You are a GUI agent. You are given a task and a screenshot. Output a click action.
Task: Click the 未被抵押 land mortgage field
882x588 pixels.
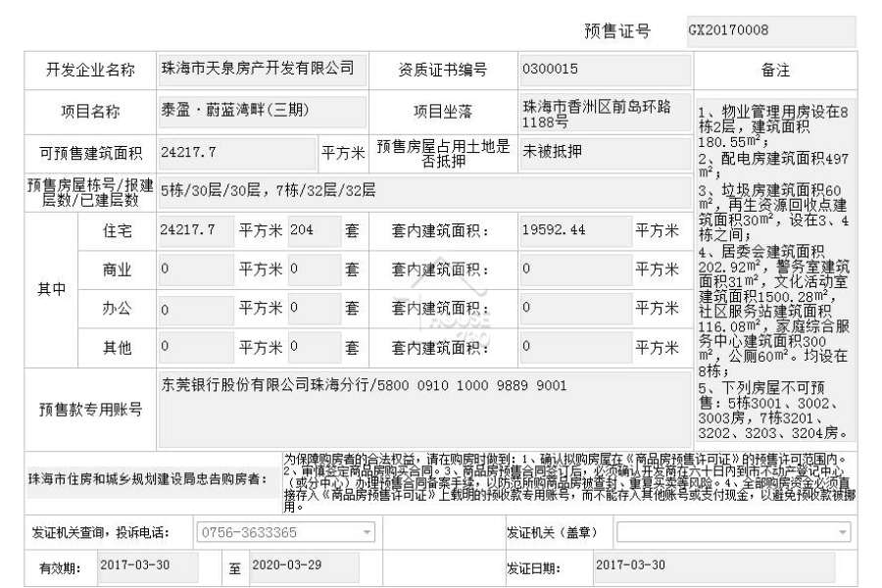(606, 152)
